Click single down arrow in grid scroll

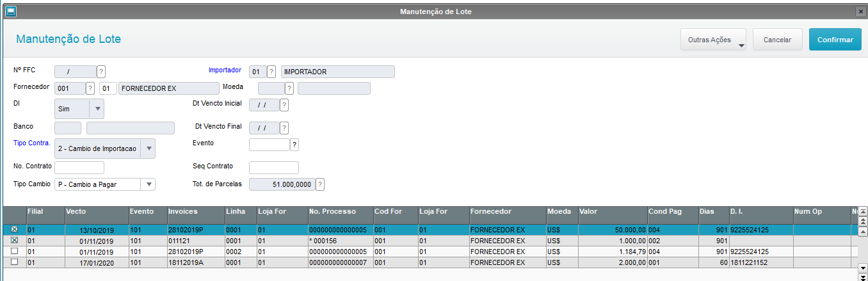tap(862, 268)
